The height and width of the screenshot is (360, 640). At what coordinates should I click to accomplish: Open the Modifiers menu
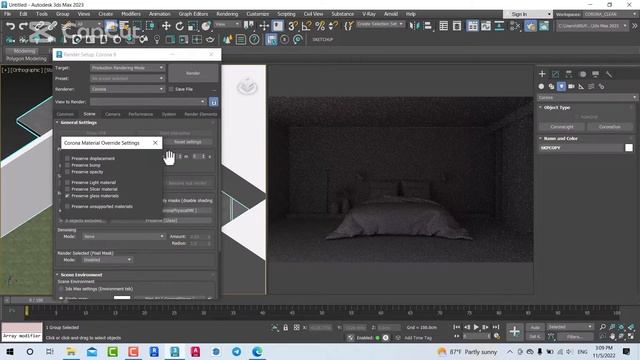pyautogui.click(x=131, y=14)
